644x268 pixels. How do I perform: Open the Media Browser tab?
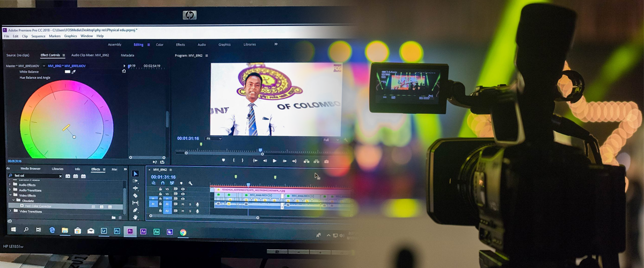(x=31, y=169)
